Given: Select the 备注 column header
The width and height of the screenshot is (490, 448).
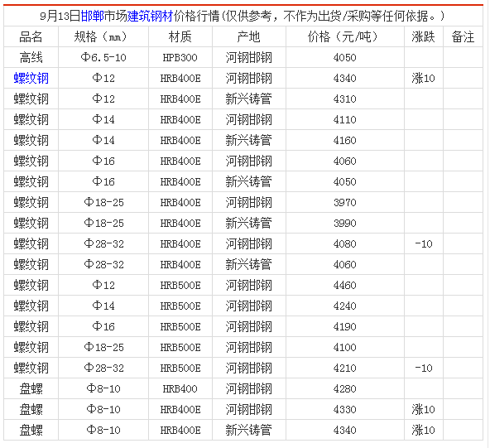Looking at the screenshot, I should coord(463,37).
